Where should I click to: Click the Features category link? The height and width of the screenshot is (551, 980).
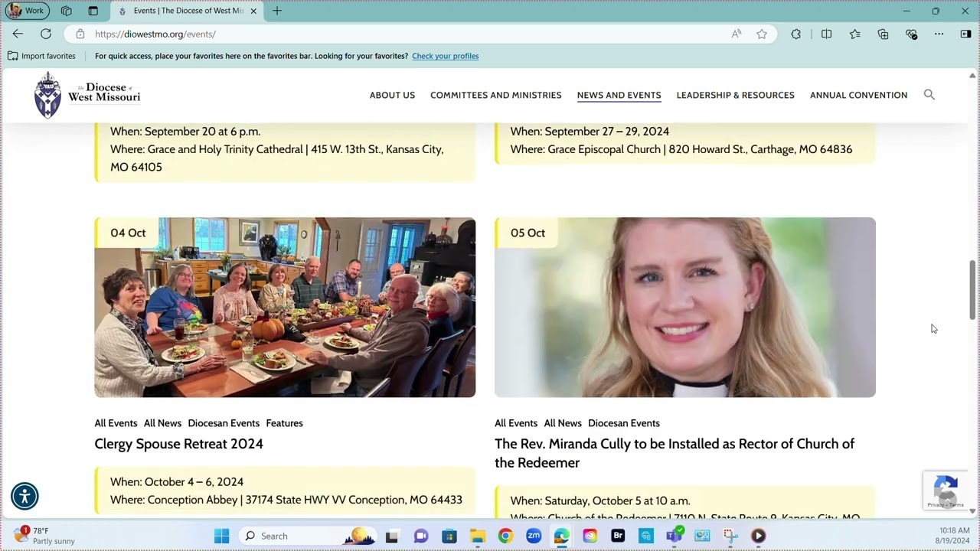[284, 423]
